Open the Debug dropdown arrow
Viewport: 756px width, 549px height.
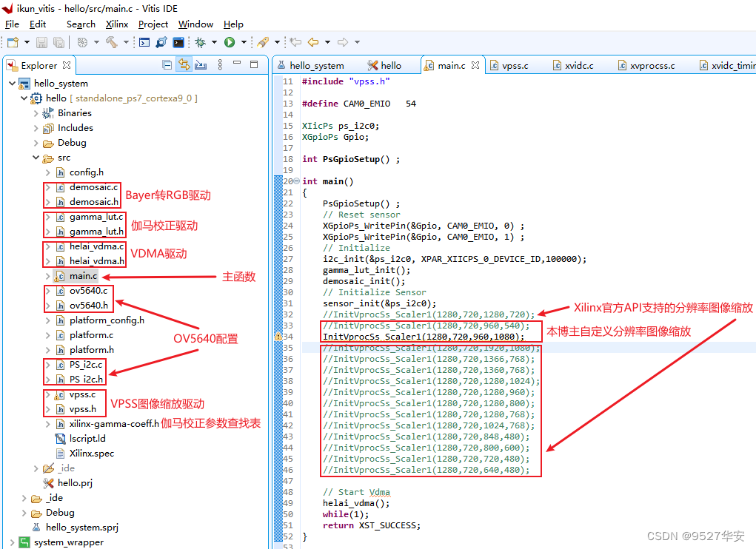[214, 42]
